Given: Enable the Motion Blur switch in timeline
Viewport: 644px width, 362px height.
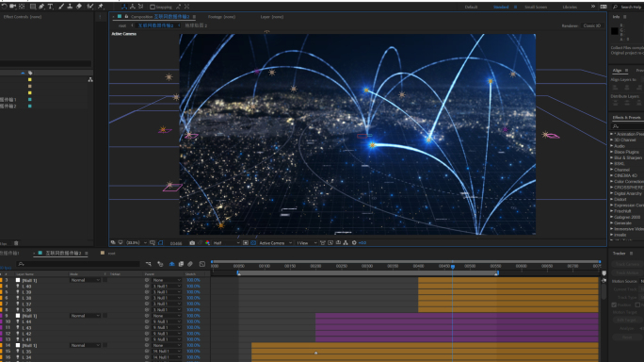Looking at the screenshot, I should (190, 264).
